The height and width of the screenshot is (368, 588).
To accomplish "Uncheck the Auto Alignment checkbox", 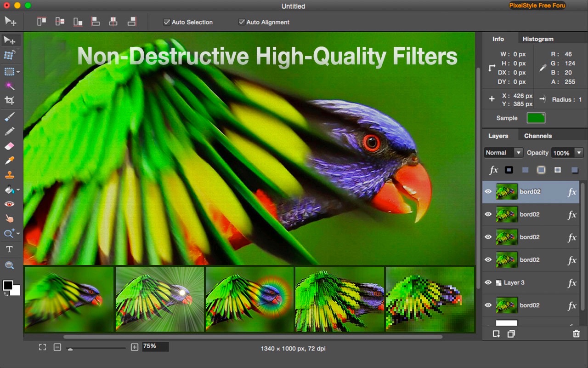I will click(242, 22).
